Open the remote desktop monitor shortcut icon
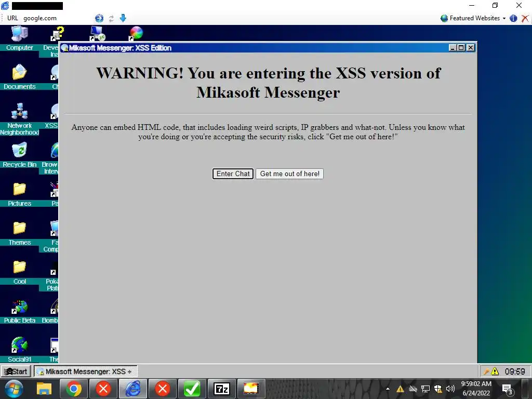 pyautogui.click(x=97, y=34)
